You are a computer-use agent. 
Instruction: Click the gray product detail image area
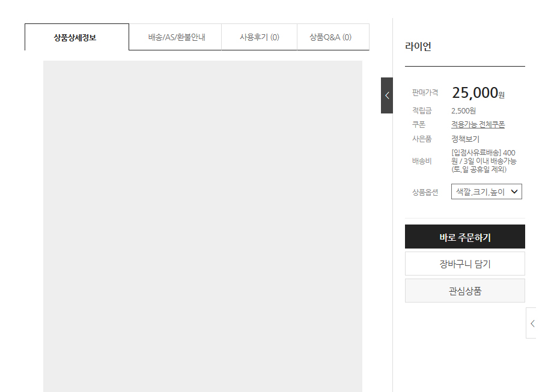click(202, 226)
